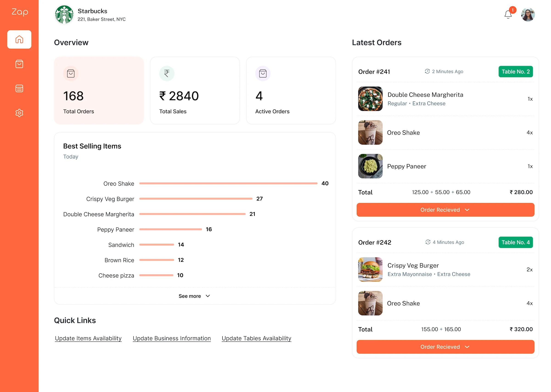Click Extra Mayonnaise • Extra Cheese option text
Viewport: 551px width, 392px height.
[x=429, y=274]
